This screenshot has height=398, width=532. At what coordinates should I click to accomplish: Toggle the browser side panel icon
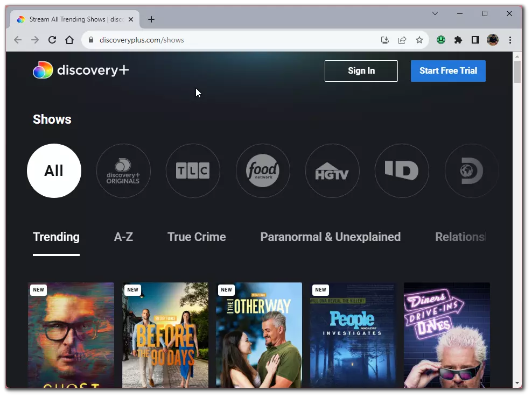pyautogui.click(x=475, y=40)
